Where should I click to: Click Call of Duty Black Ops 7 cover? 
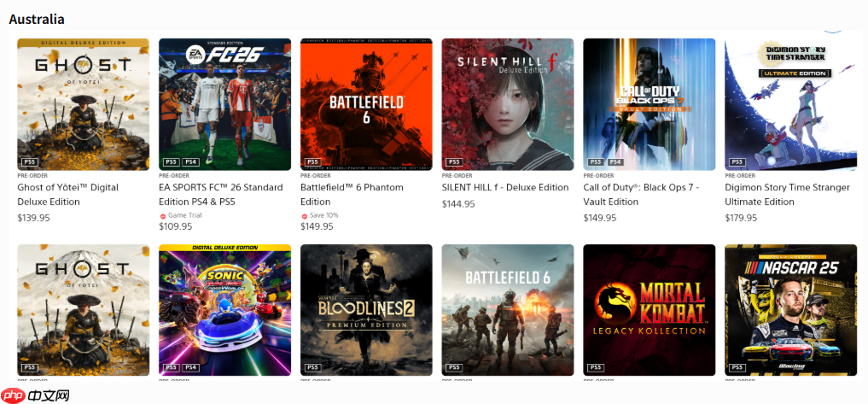coord(650,104)
